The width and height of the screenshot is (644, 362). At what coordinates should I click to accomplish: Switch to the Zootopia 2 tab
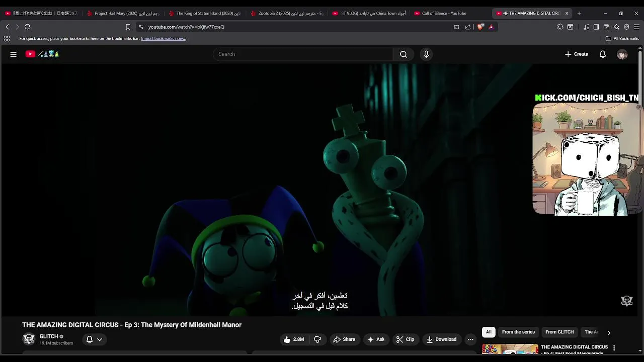pyautogui.click(x=287, y=14)
